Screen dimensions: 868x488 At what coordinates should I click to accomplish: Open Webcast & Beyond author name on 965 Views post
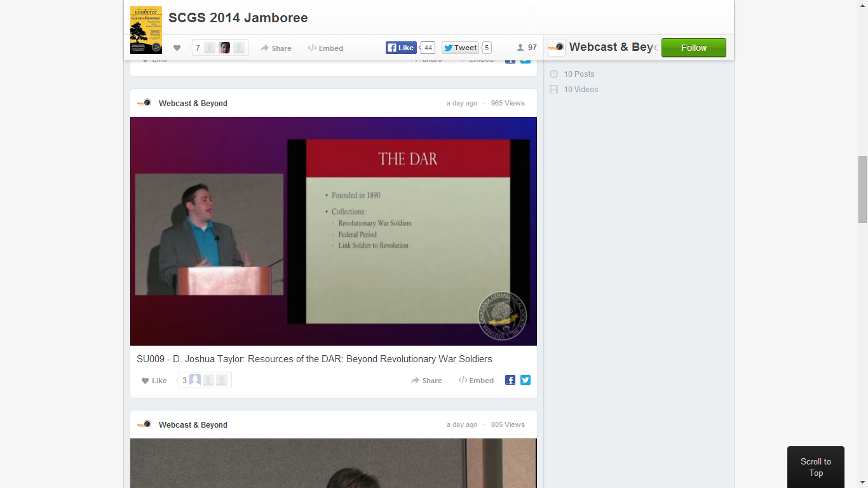[193, 104]
